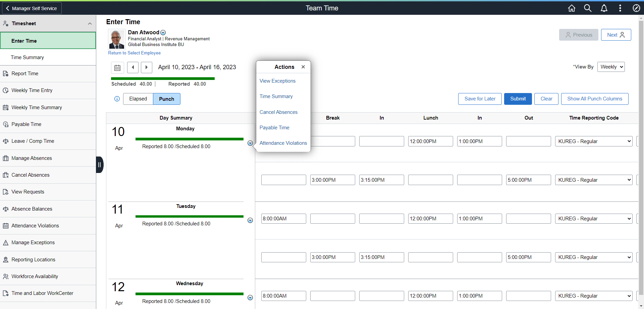The height and width of the screenshot is (309, 644).
Task: Open the global search magnifier icon
Action: pyautogui.click(x=588, y=8)
